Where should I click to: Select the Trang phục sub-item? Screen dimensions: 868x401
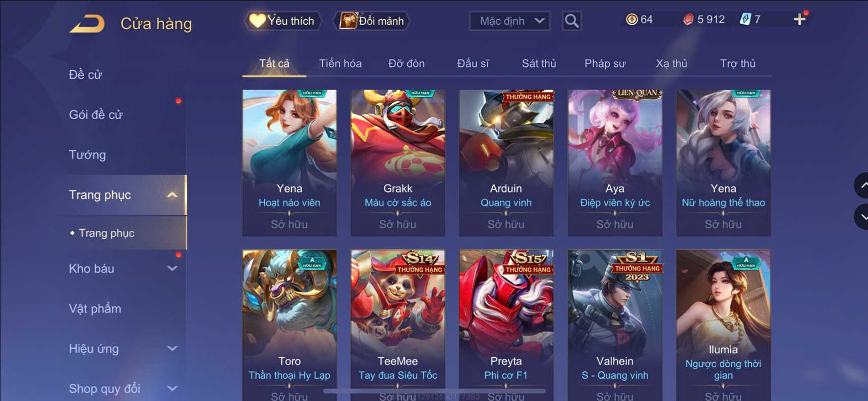[106, 233]
